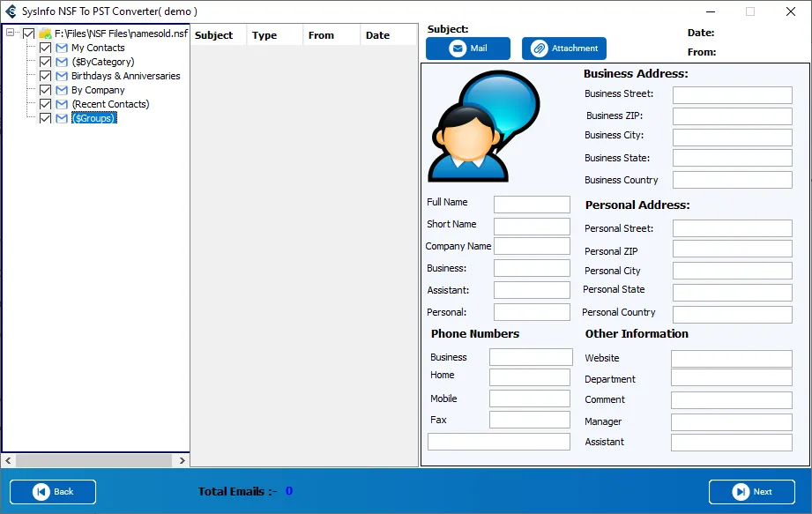Sort list by Date column header
812x514 pixels.
tap(378, 35)
